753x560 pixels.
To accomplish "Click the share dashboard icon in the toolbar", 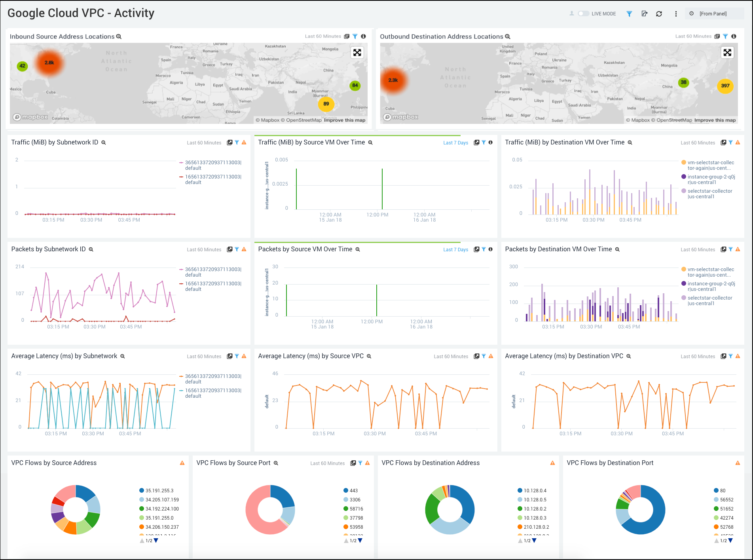I will tap(645, 13).
